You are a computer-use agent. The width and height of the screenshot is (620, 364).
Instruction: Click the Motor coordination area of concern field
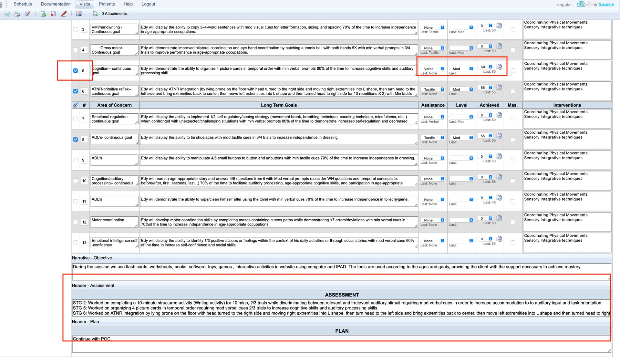pyautogui.click(x=114, y=222)
